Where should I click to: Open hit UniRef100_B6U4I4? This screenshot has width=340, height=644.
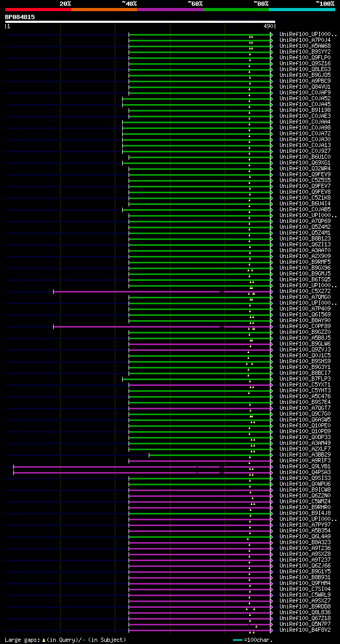point(305,203)
